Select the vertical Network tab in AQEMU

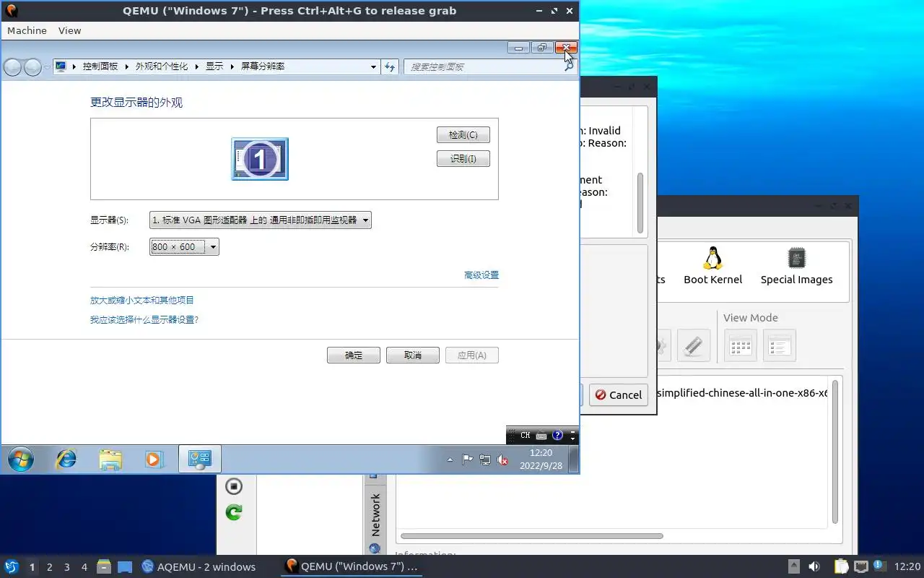375,515
